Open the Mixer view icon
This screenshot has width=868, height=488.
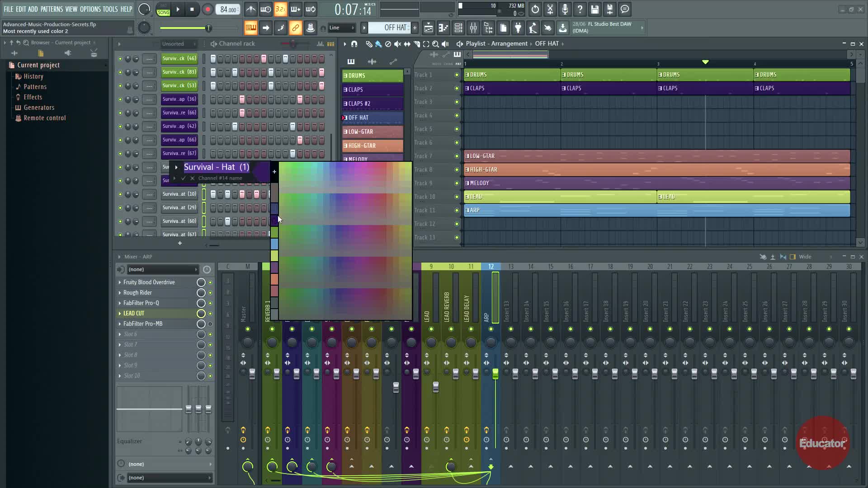[473, 28]
